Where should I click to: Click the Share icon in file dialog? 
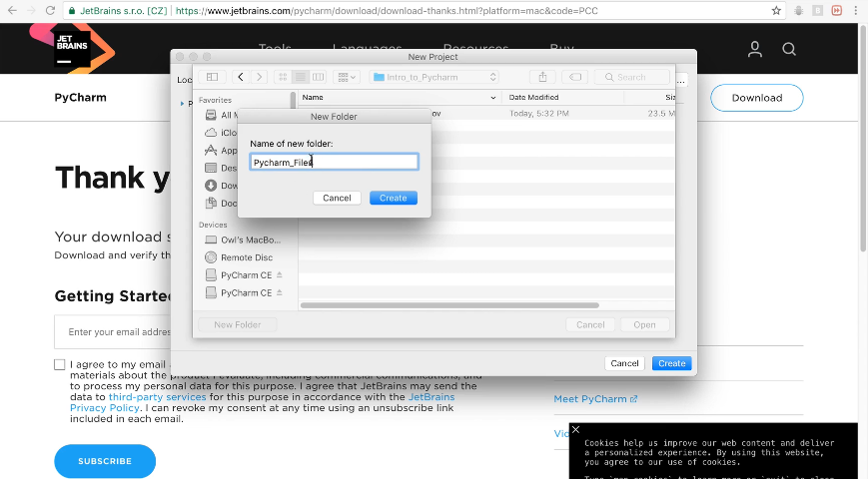tap(542, 77)
